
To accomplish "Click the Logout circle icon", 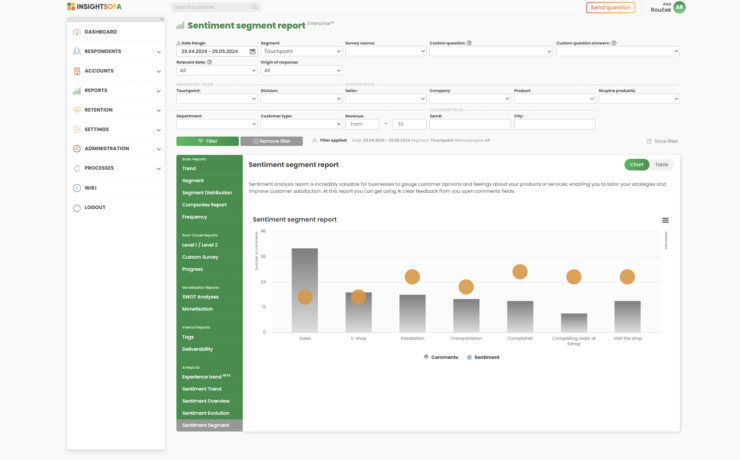I will pyautogui.click(x=77, y=208).
